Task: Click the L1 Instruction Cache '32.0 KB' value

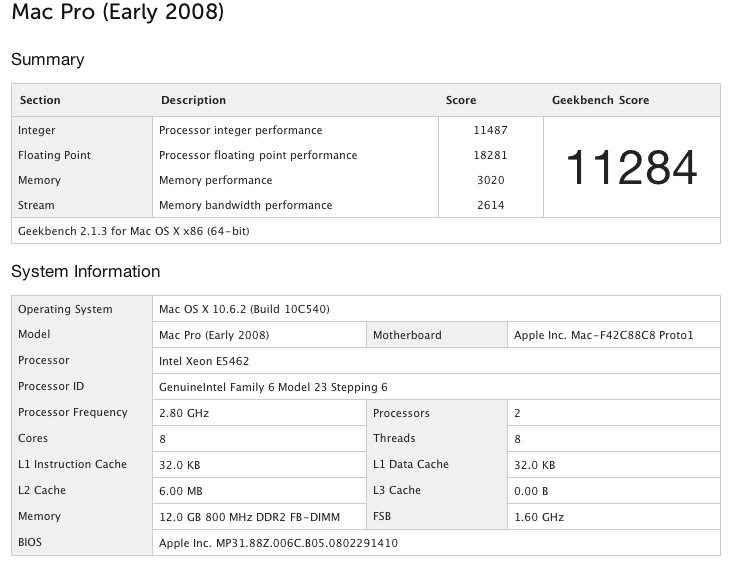Action: (x=179, y=466)
